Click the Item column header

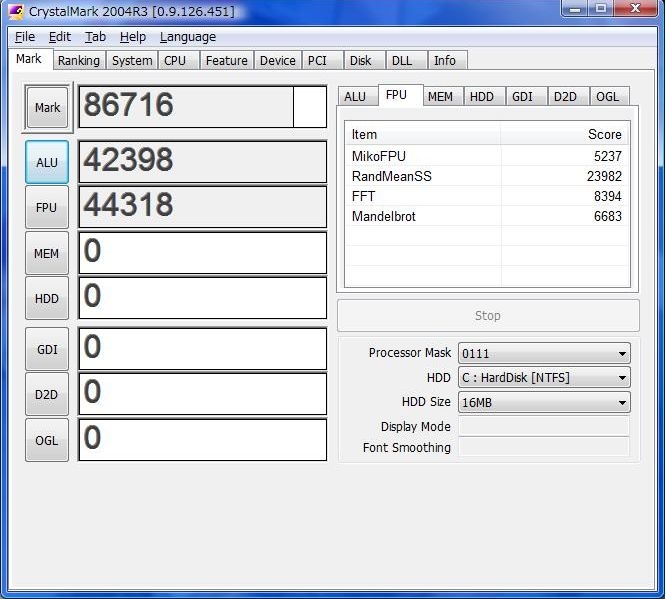pos(423,135)
